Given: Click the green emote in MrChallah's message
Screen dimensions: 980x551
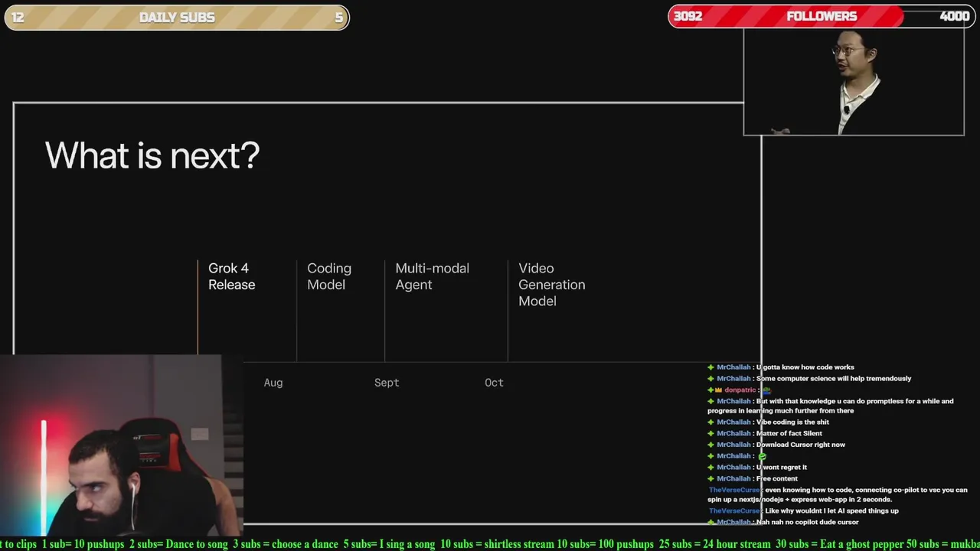Looking at the screenshot, I should (x=762, y=456).
